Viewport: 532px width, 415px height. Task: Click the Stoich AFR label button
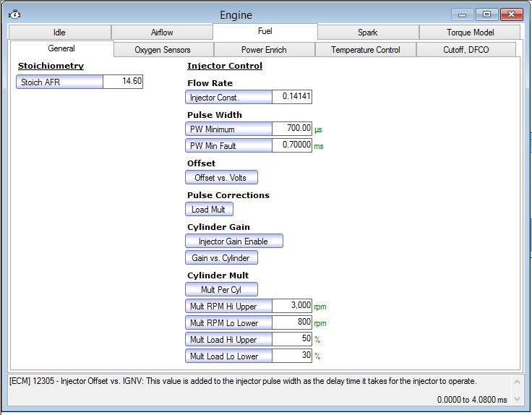click(x=59, y=82)
